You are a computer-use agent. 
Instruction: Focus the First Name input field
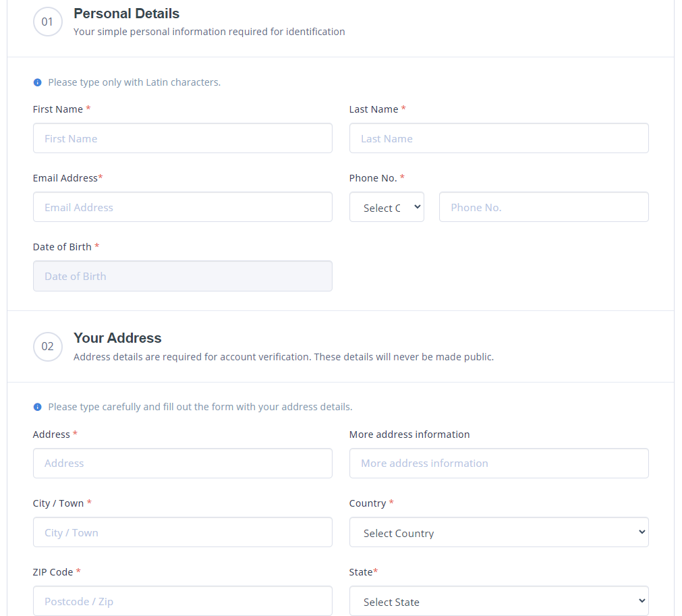[183, 138]
